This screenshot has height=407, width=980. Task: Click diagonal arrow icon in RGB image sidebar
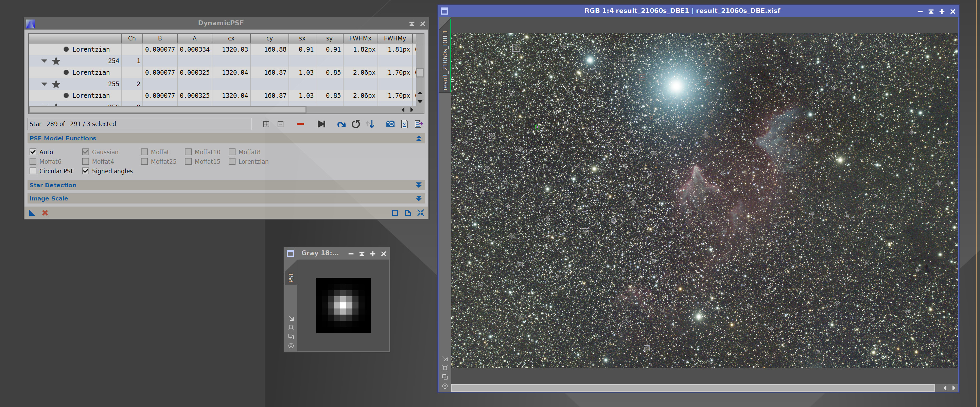[x=445, y=359]
